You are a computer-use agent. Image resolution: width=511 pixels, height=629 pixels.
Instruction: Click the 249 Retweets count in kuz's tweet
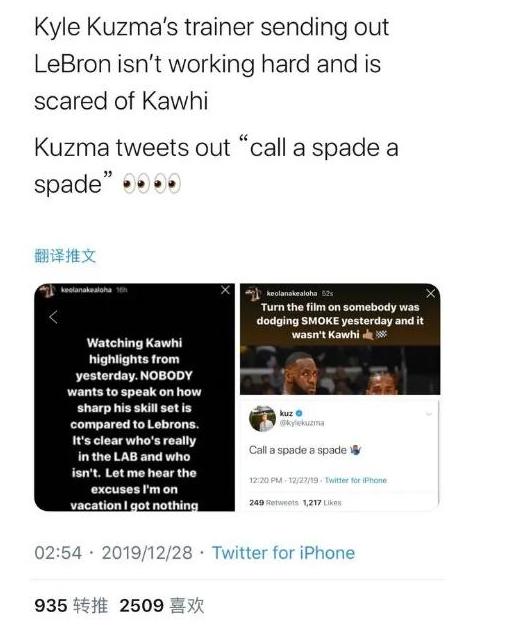click(x=274, y=502)
